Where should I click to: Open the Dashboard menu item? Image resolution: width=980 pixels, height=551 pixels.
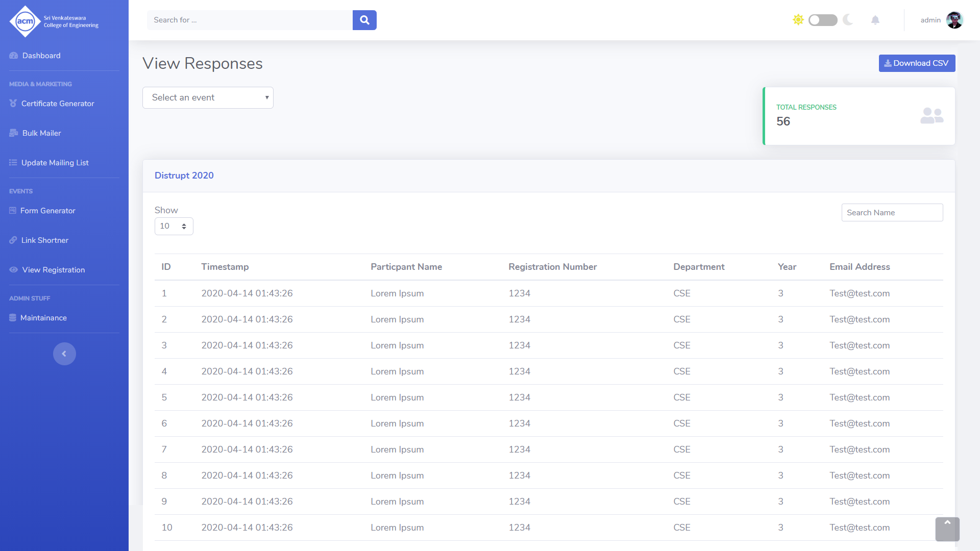[x=41, y=56]
